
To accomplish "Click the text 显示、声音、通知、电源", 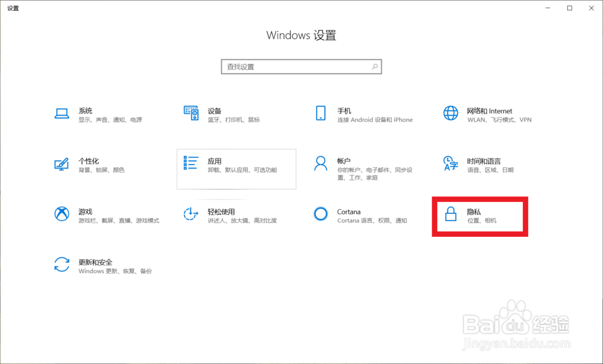I will [110, 120].
